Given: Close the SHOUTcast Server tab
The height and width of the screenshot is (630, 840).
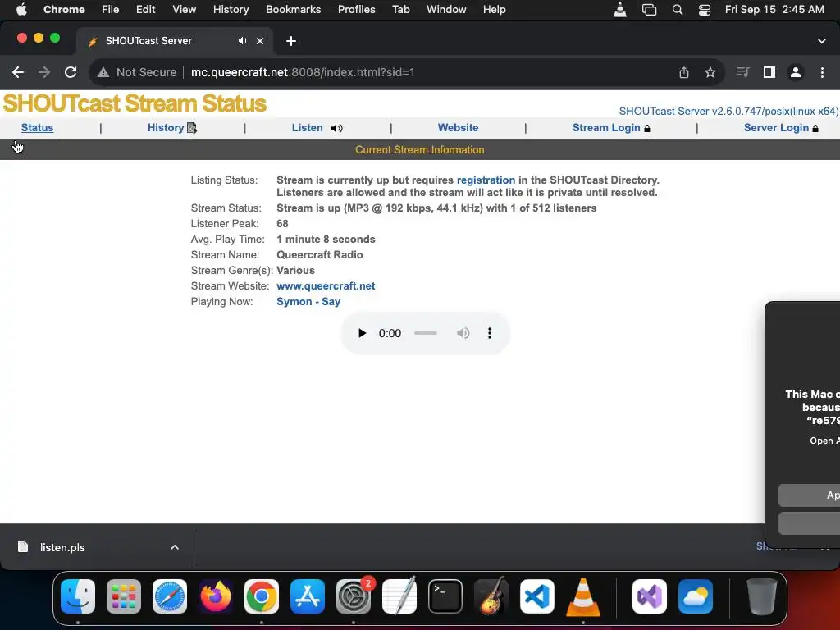Looking at the screenshot, I should (x=260, y=41).
